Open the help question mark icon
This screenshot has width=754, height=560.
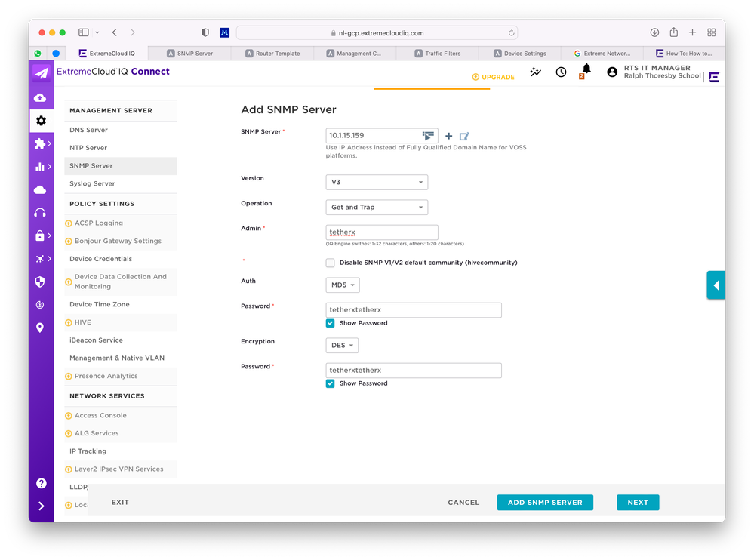pyautogui.click(x=41, y=483)
